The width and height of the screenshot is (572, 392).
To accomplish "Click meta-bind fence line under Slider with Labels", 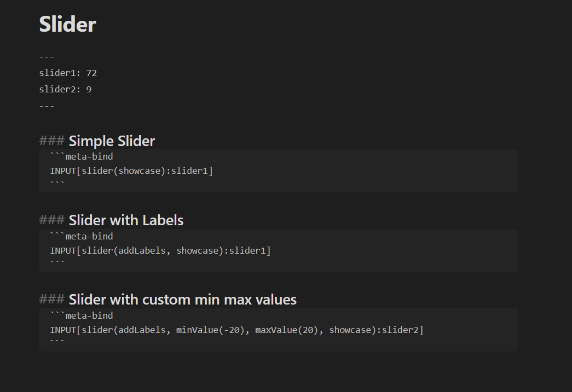I will [82, 236].
